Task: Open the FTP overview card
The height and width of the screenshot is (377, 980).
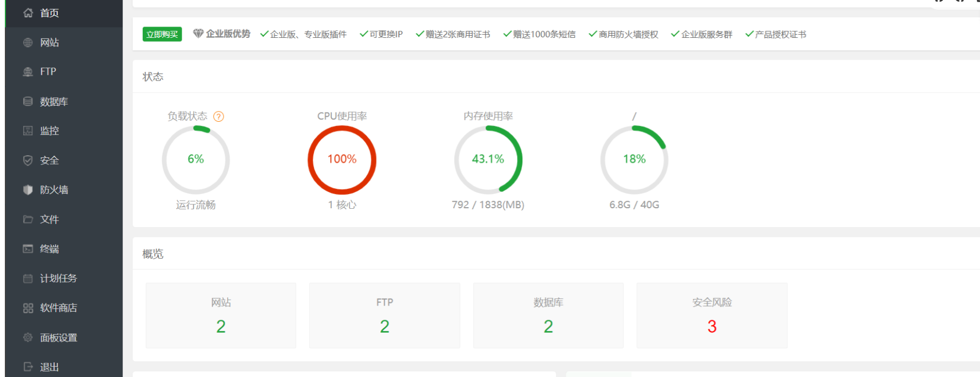Action: (x=385, y=315)
